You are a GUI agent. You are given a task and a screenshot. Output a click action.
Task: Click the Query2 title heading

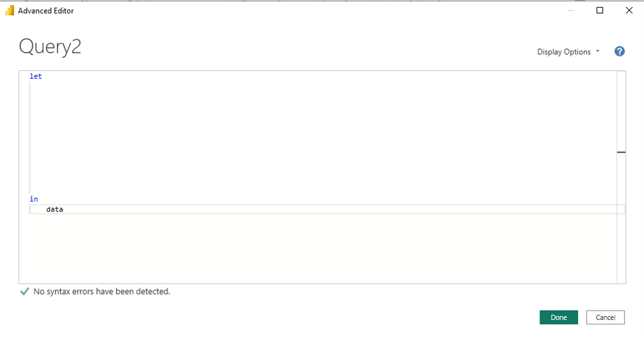(x=50, y=46)
